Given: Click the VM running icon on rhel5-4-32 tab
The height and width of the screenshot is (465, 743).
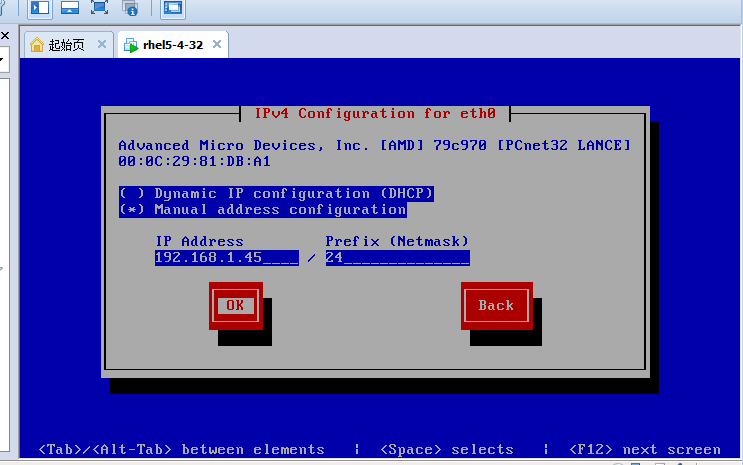Looking at the screenshot, I should tap(130, 44).
